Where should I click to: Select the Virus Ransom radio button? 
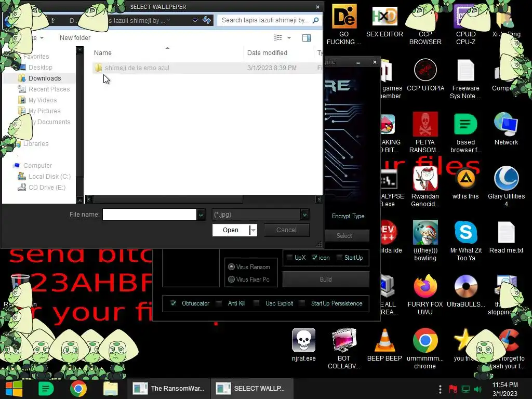231,267
